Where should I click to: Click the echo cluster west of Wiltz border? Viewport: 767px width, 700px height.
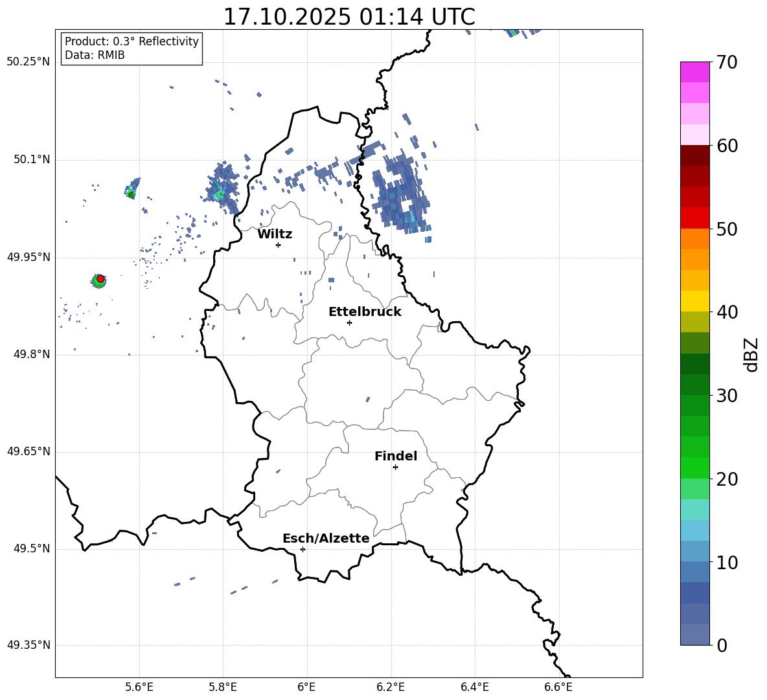(222, 188)
